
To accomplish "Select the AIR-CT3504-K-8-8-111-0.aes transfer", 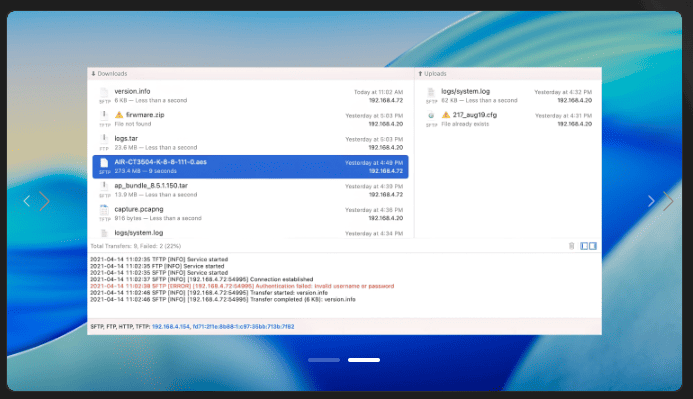I will [250, 167].
